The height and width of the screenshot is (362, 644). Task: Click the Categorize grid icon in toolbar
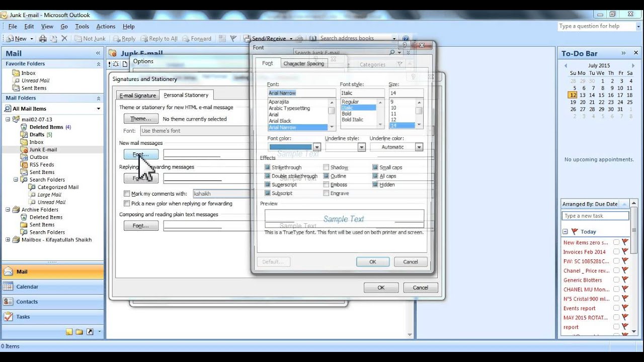tap(222, 38)
